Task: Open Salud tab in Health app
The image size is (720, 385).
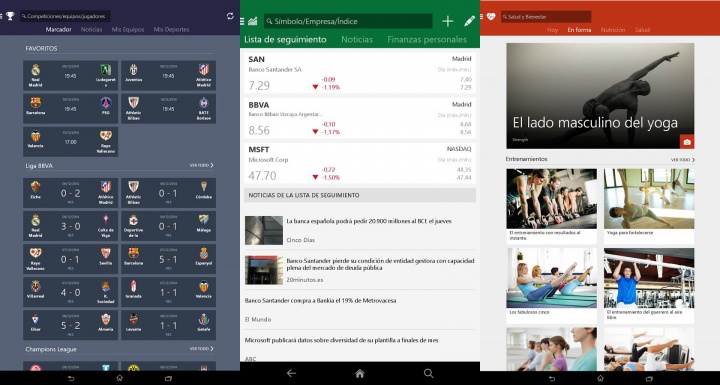Action: pyautogui.click(x=642, y=30)
